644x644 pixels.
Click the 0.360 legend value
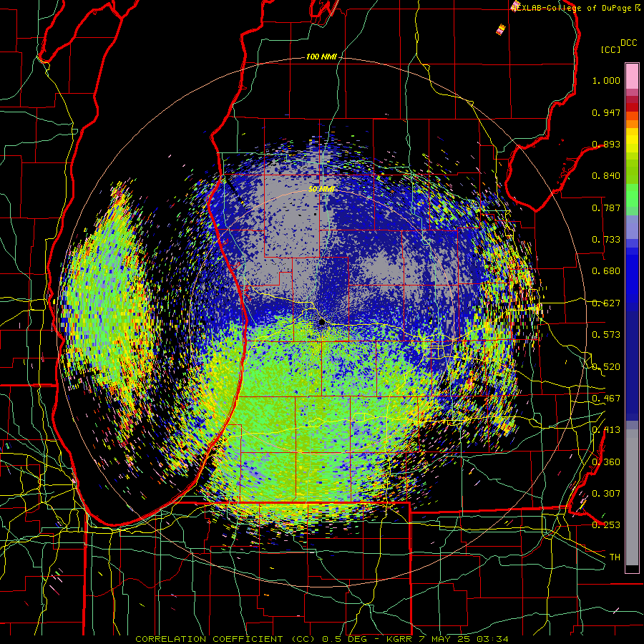point(606,462)
